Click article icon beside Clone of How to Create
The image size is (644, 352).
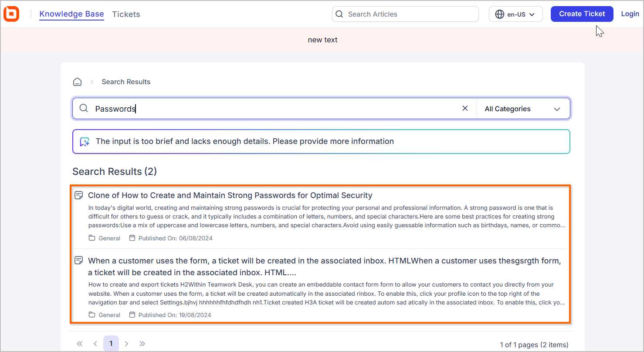coord(79,195)
